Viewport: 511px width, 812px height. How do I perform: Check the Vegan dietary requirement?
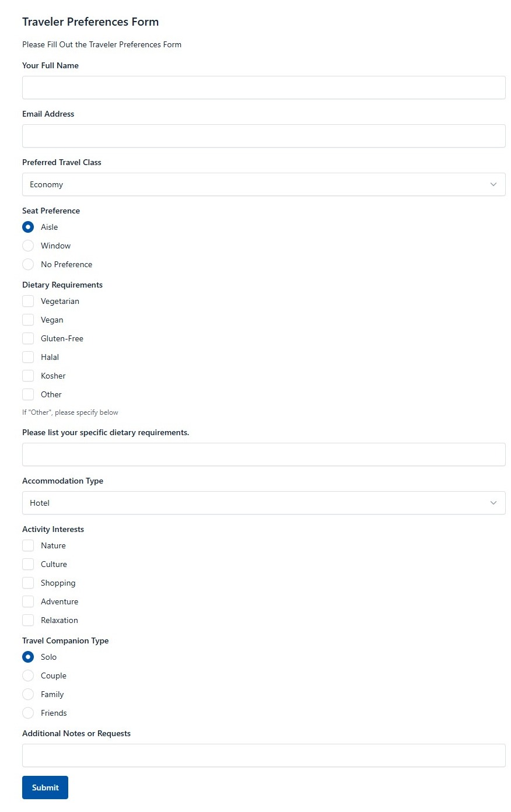tap(27, 320)
